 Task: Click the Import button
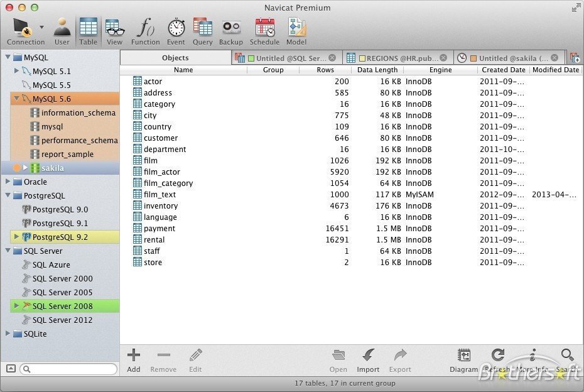368,360
